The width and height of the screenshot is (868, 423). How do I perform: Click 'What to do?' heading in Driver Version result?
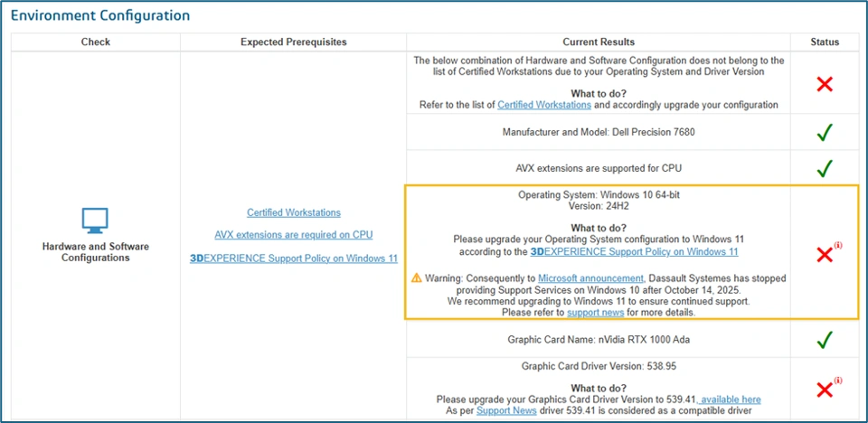(x=599, y=388)
